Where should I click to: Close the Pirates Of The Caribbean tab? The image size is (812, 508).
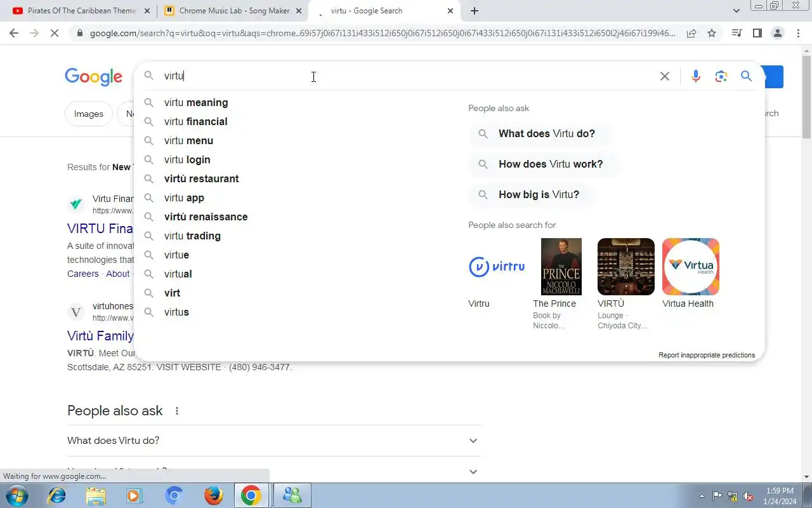click(x=147, y=11)
